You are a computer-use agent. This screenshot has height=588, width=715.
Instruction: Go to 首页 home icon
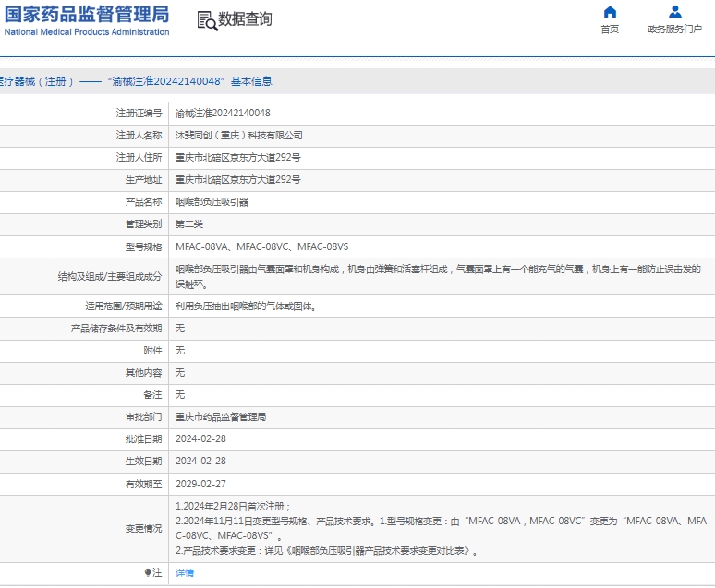point(610,12)
